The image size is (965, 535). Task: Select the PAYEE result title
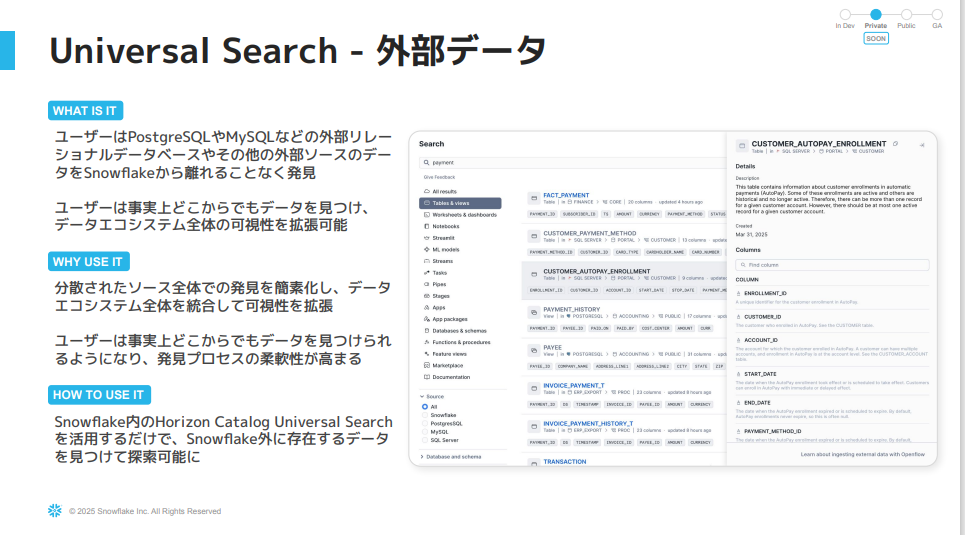click(x=553, y=348)
